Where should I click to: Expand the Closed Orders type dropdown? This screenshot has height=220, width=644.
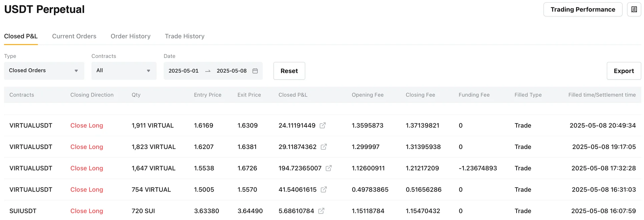(44, 71)
